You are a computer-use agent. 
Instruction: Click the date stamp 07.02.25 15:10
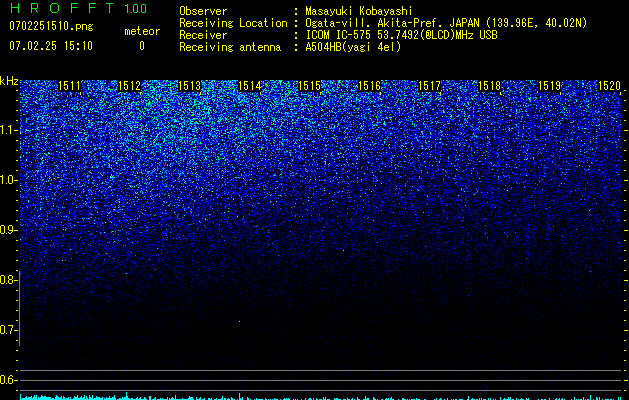click(x=51, y=46)
